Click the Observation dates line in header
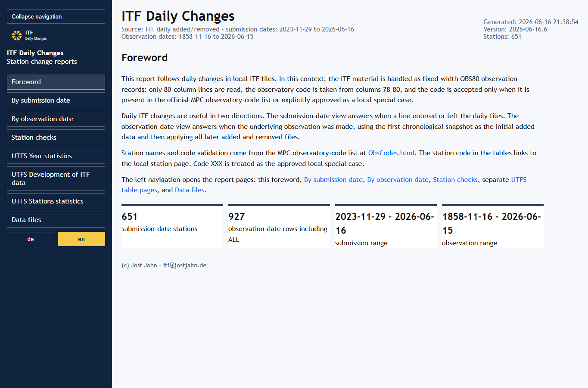This screenshot has height=388, width=588. point(187,37)
